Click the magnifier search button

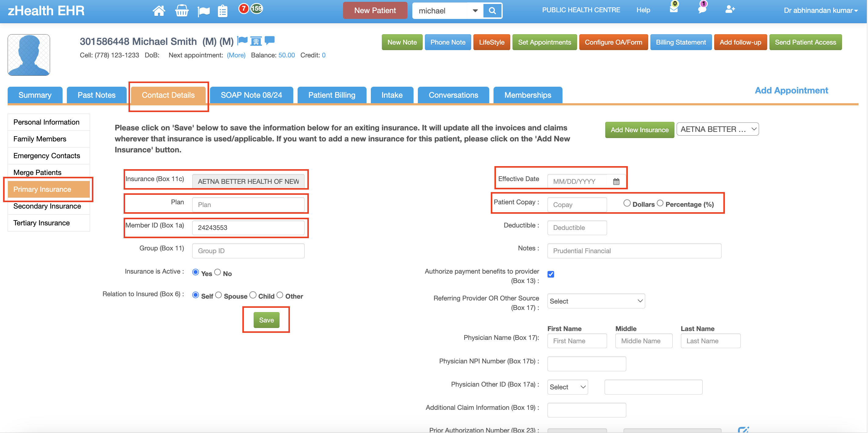[492, 11]
